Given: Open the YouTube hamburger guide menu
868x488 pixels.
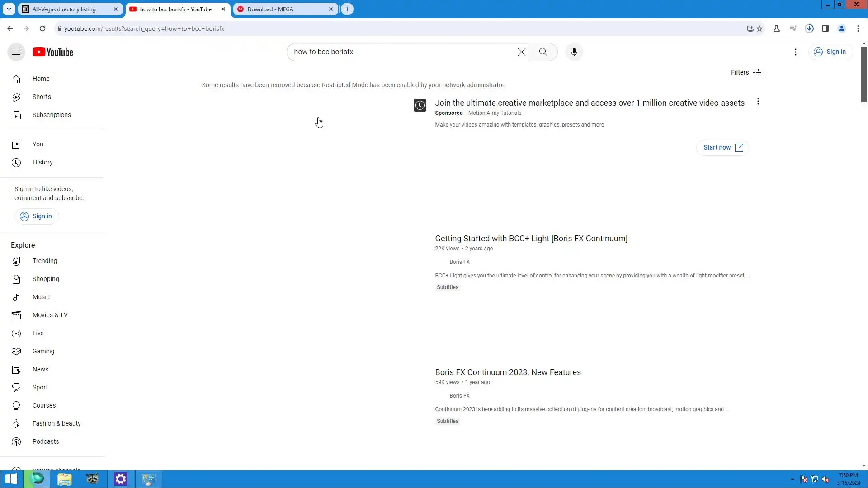Looking at the screenshot, I should click(x=16, y=52).
